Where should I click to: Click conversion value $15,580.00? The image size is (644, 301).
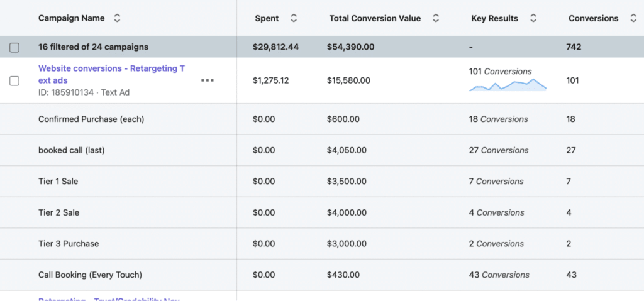348,80
